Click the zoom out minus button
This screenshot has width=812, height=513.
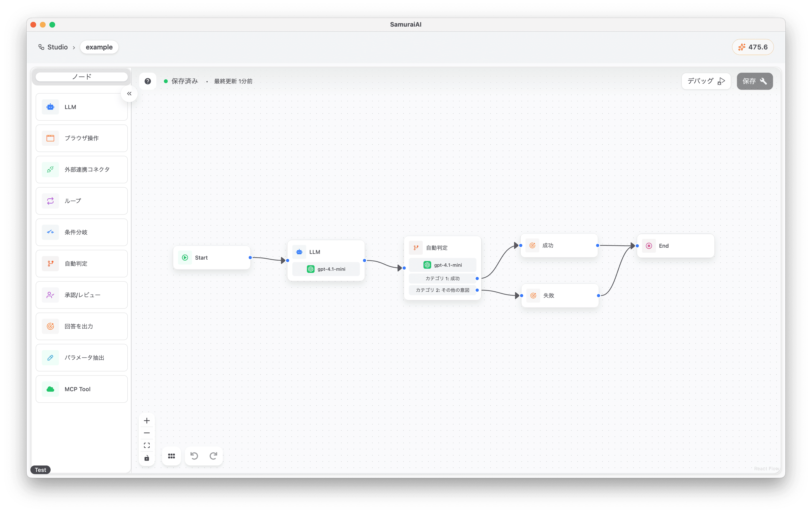[147, 433]
